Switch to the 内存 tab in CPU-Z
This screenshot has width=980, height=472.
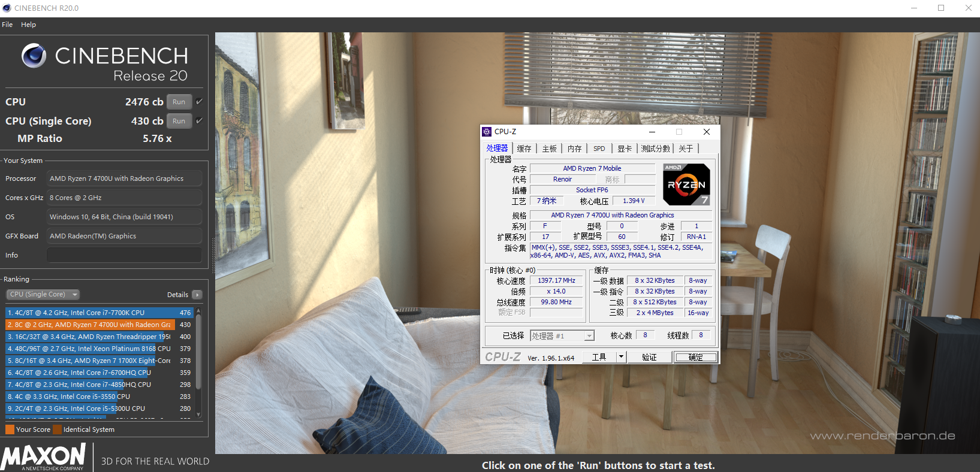pyautogui.click(x=574, y=149)
